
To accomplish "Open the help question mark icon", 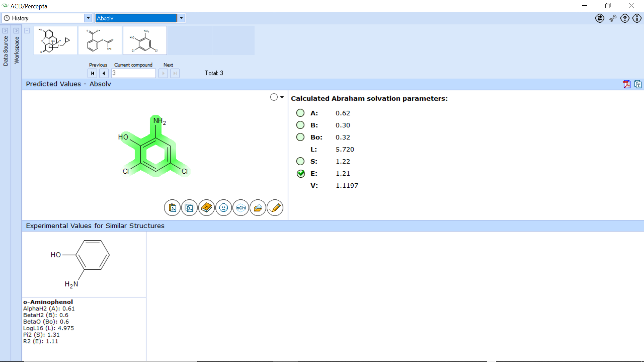I will 625,18.
